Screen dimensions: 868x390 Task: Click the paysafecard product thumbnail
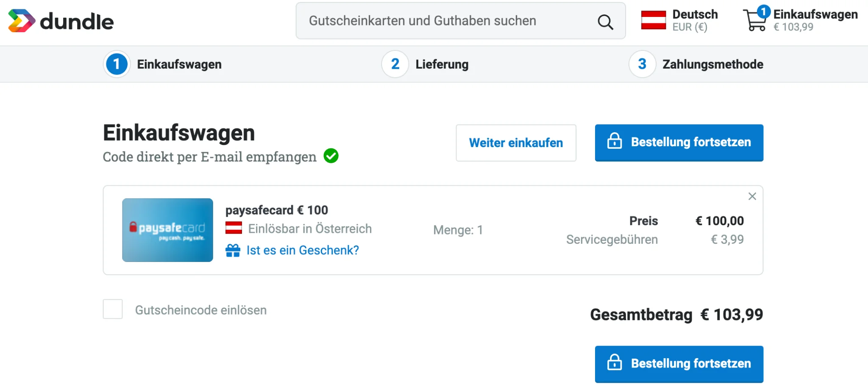[x=167, y=230]
